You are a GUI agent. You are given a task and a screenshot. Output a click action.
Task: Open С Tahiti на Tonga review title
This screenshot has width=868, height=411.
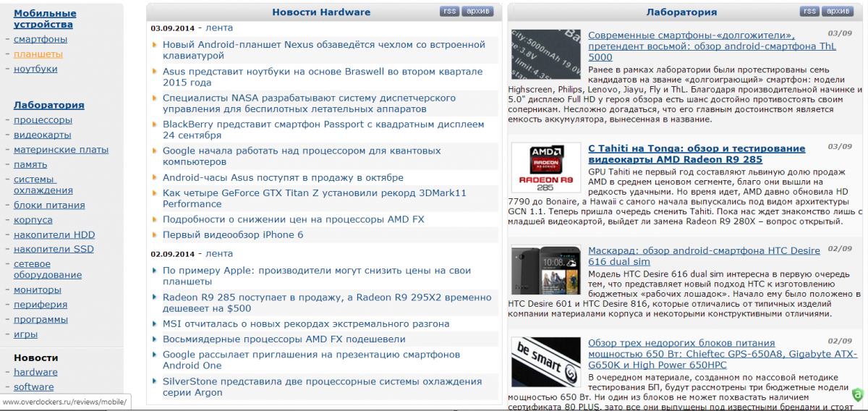click(x=697, y=153)
